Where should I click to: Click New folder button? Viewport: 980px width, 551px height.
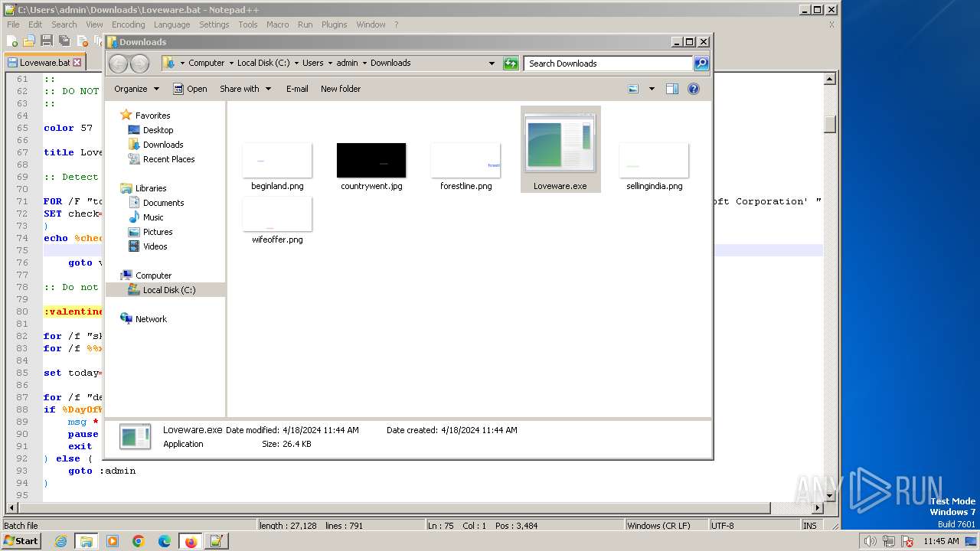(x=341, y=89)
